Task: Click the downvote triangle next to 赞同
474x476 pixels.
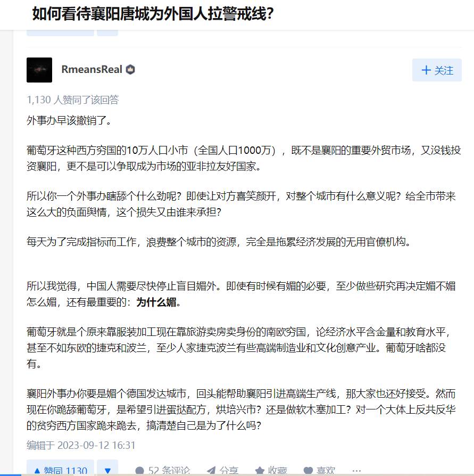Action: (107, 468)
